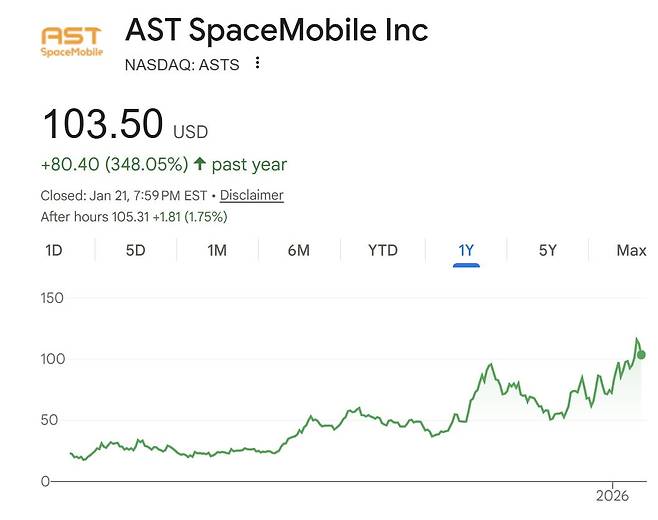This screenshot has height=520, width=658.
Task: Switch to the 1D chart range
Action: 54,250
